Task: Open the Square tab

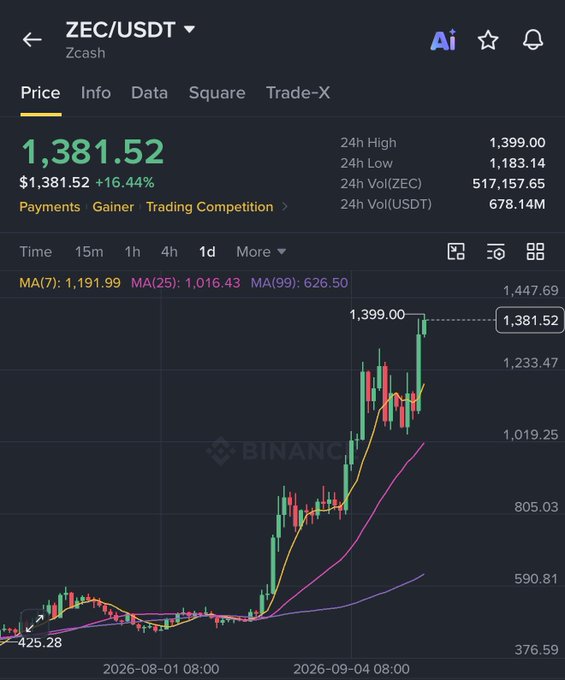Action: pos(217,93)
